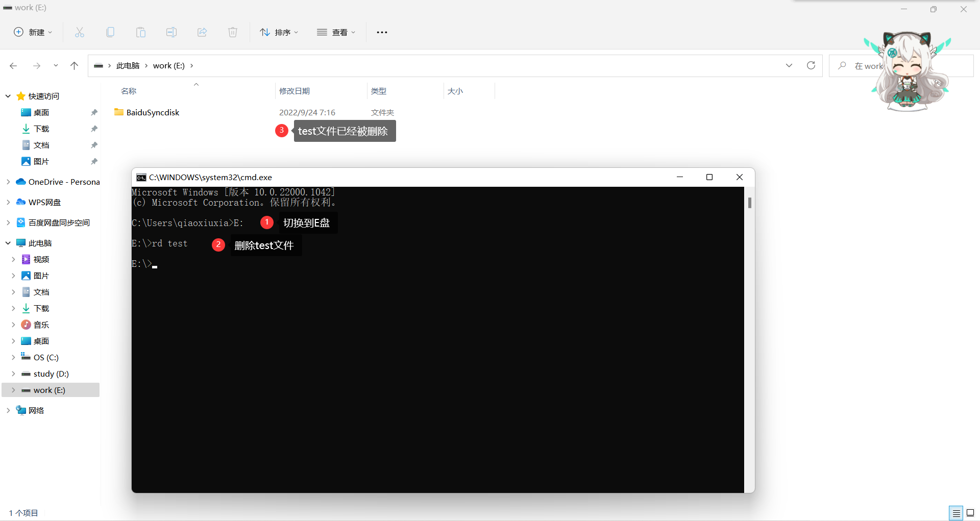Select OS (C:) drive
The width and height of the screenshot is (980, 521).
pos(46,357)
